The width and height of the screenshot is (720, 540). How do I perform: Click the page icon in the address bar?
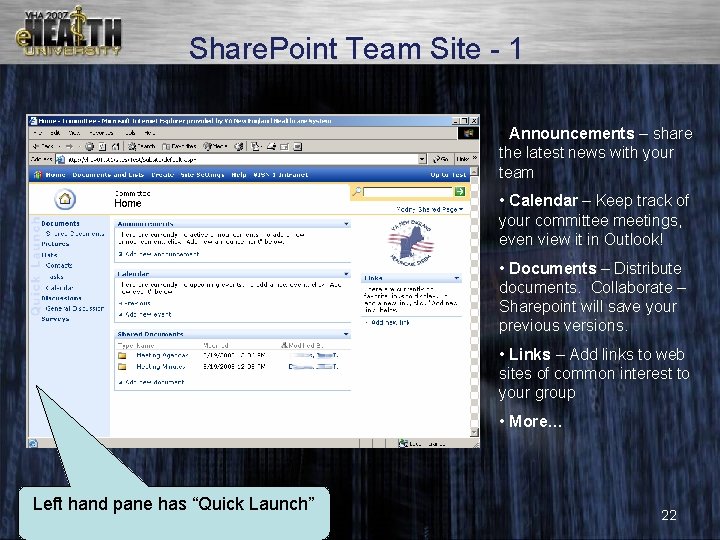[x=60, y=159]
